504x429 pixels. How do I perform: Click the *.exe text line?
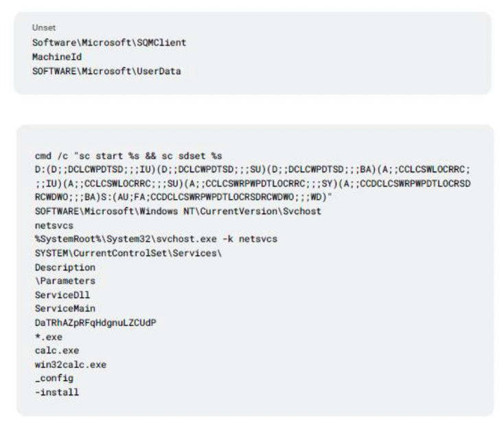tap(49, 337)
